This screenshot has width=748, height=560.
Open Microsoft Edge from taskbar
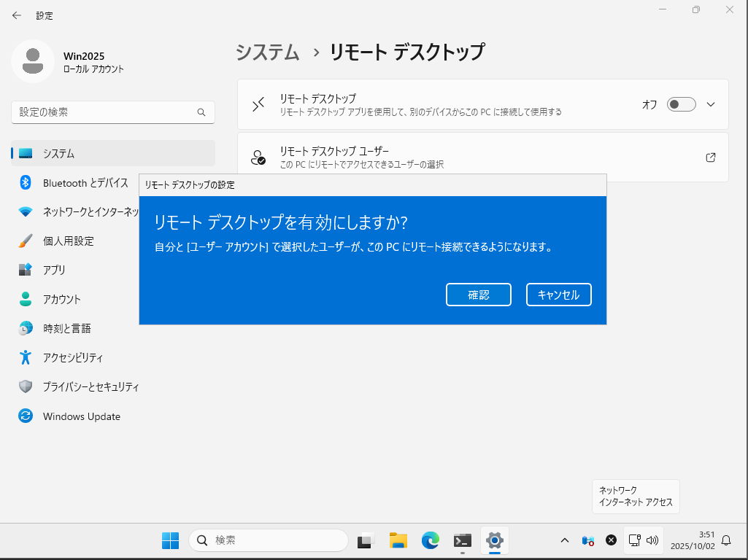click(430, 540)
